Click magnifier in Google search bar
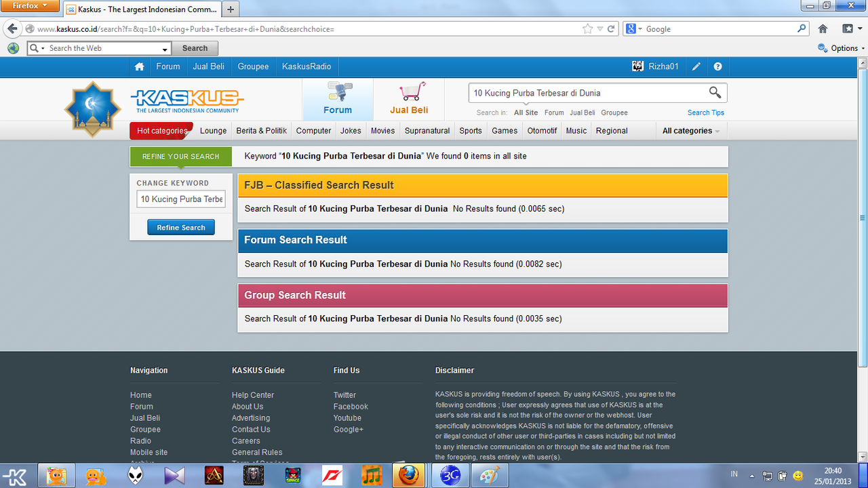The image size is (868, 488). (802, 29)
